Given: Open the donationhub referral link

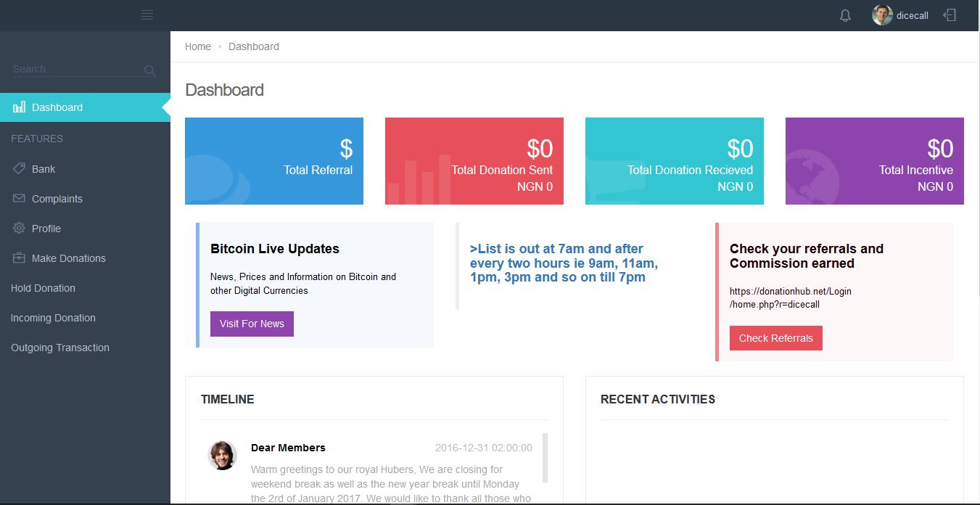Looking at the screenshot, I should coord(790,297).
